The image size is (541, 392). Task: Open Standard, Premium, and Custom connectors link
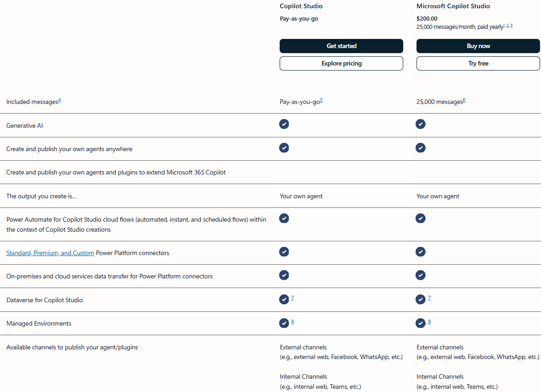click(x=50, y=253)
